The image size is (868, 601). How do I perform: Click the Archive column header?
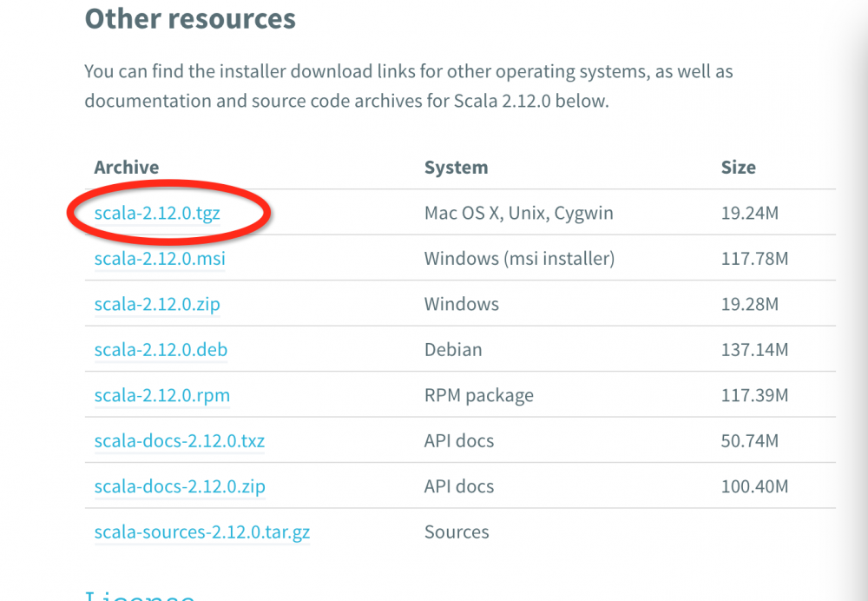[127, 167]
